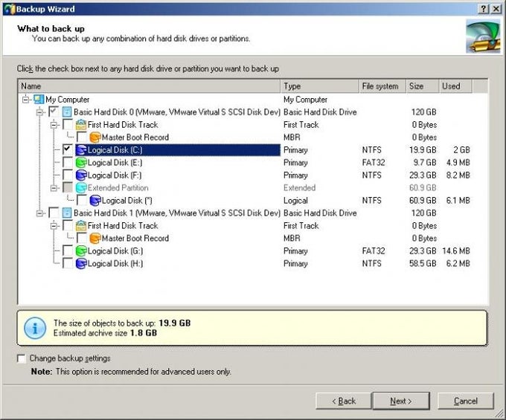The width and height of the screenshot is (506, 420).
Task: Uncheck the Logical Disk (C:) checkbox
Action: 68,149
